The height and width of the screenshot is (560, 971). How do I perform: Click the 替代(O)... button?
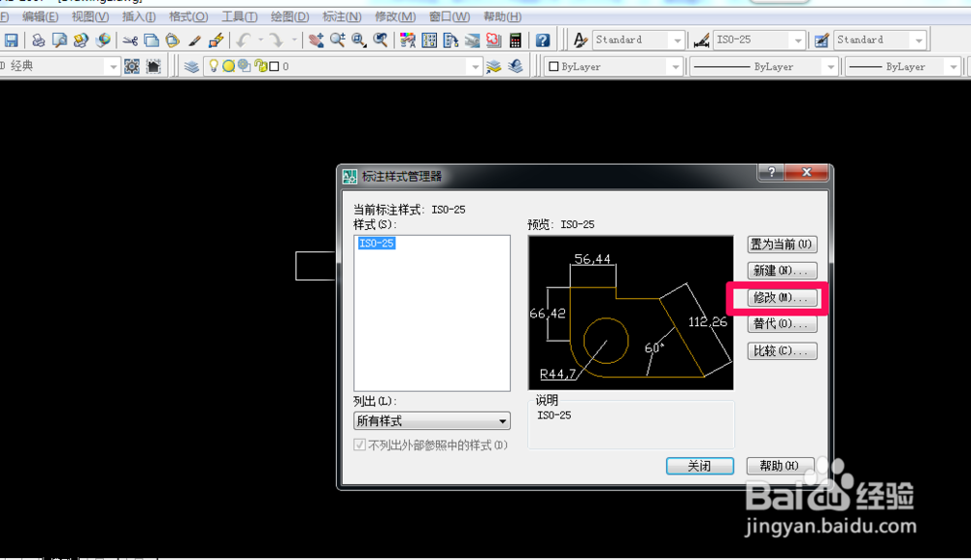click(x=782, y=323)
